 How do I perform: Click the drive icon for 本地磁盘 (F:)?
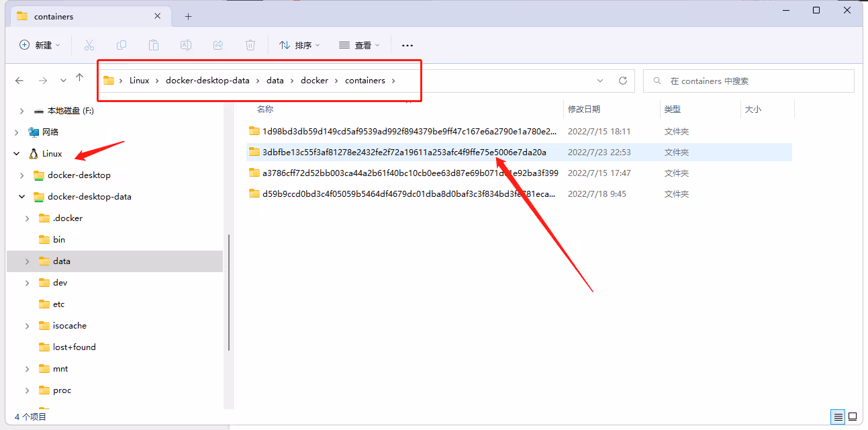pyautogui.click(x=39, y=111)
